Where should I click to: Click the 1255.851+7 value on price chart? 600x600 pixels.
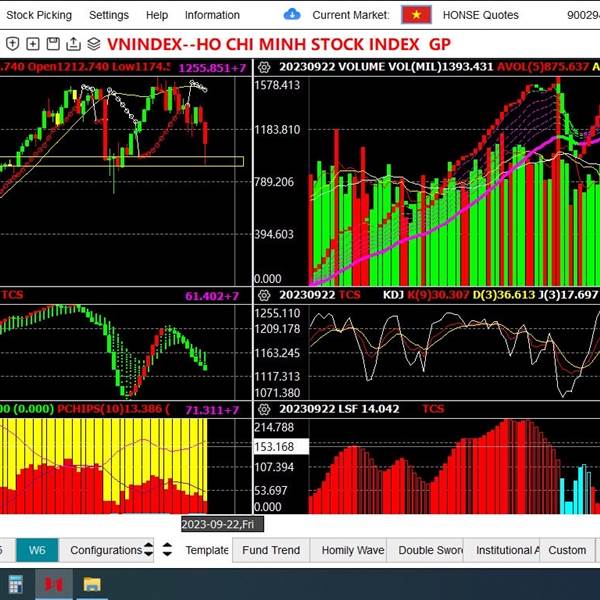pos(212,68)
